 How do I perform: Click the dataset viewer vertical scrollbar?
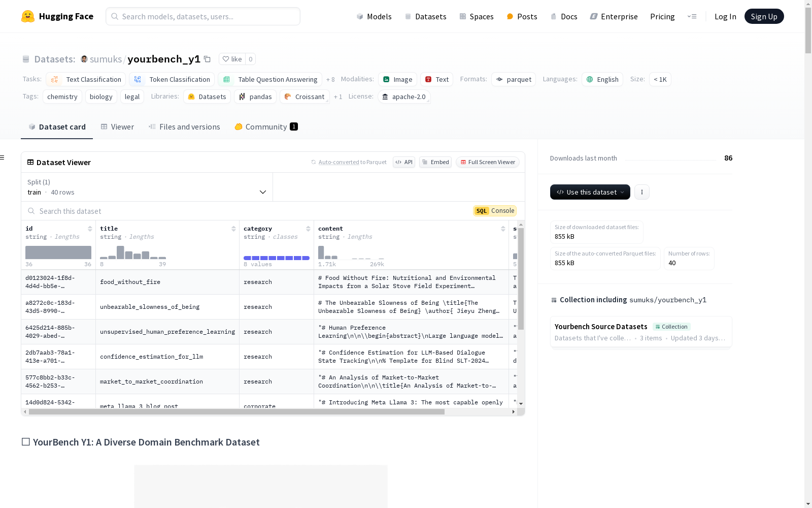tap(521, 278)
